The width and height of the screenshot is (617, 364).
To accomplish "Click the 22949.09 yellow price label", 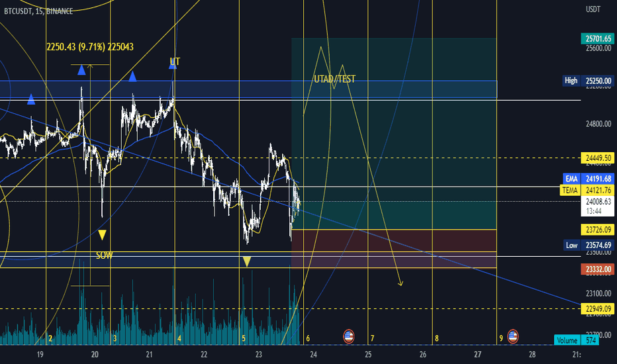I will (x=597, y=308).
